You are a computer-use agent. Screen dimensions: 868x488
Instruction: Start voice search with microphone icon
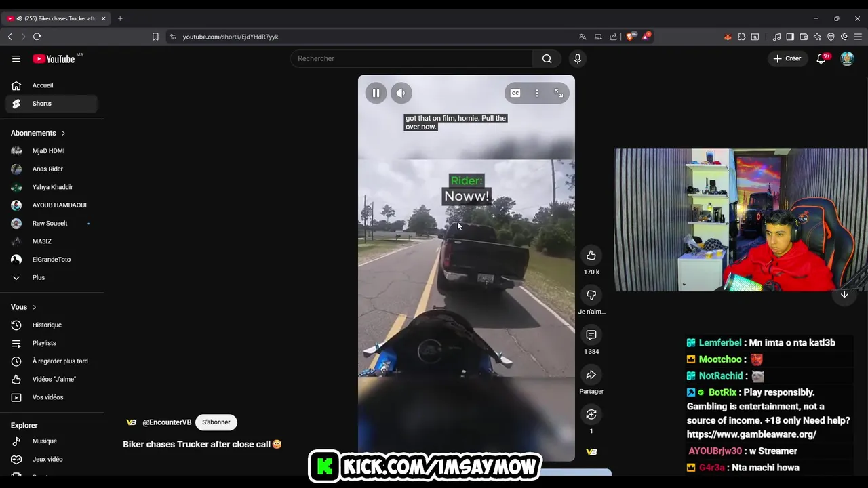pyautogui.click(x=578, y=58)
